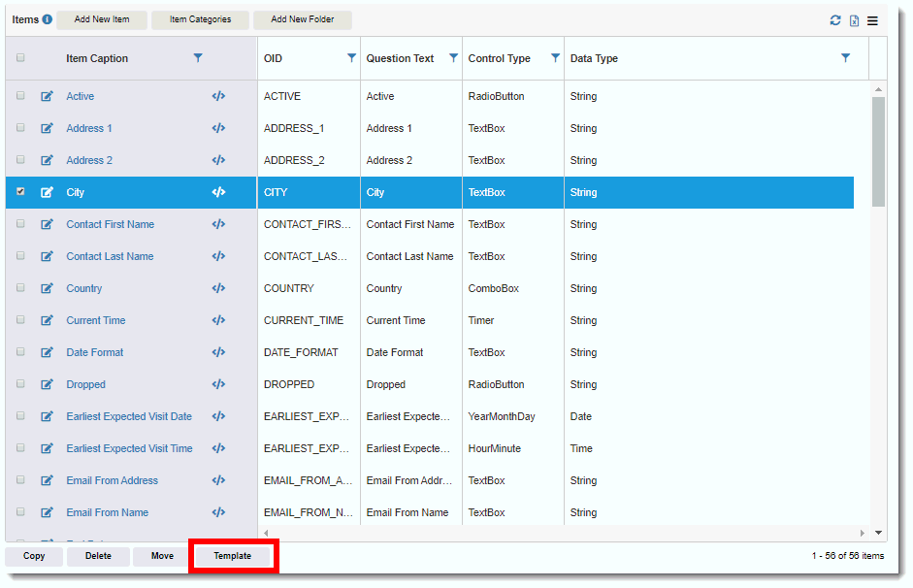
Task: Click the Template button
Action: [232, 556]
